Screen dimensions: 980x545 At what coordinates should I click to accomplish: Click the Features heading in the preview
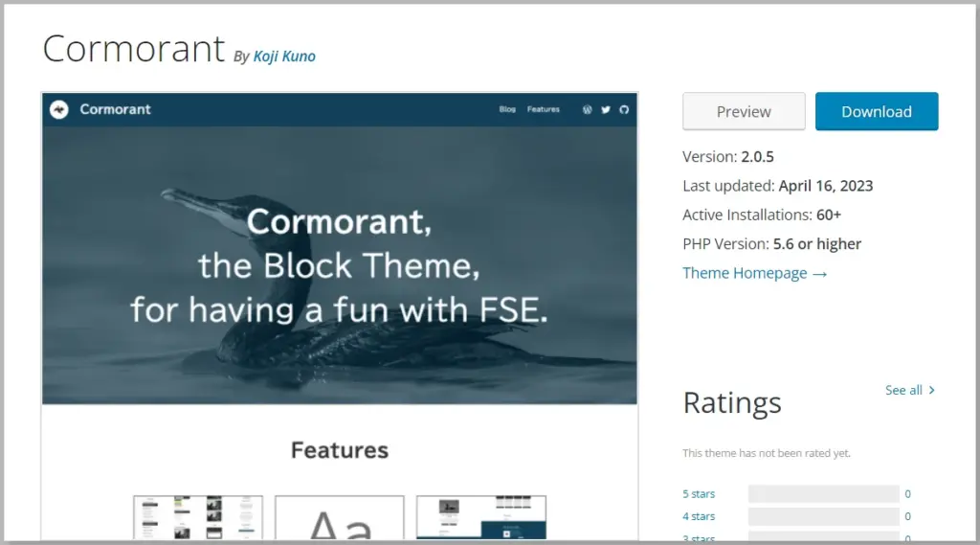[x=340, y=450]
